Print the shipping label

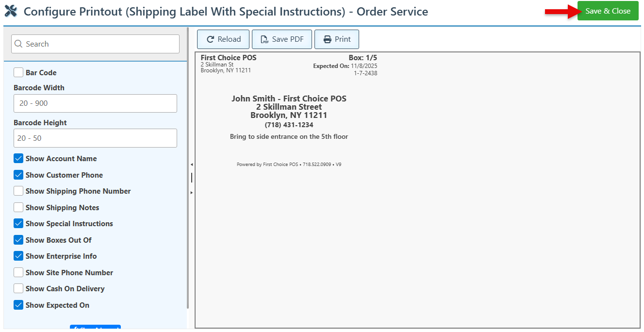point(337,39)
